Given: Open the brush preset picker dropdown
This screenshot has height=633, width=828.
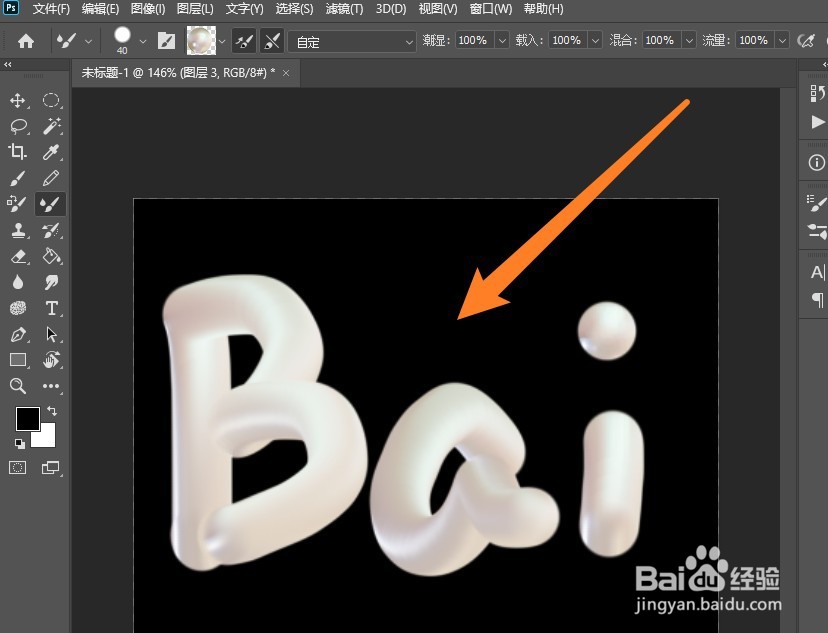Looking at the screenshot, I should [143, 41].
